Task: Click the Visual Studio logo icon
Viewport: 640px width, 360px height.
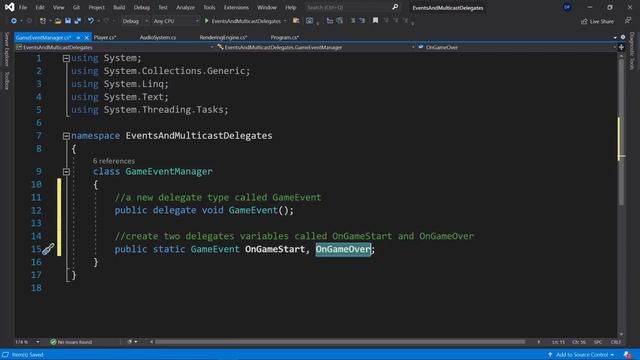Action: [x=9, y=7]
